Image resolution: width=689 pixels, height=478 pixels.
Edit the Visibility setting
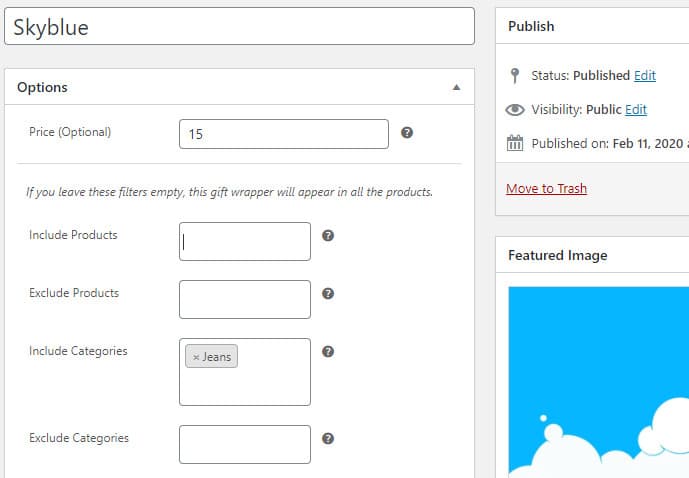[636, 109]
